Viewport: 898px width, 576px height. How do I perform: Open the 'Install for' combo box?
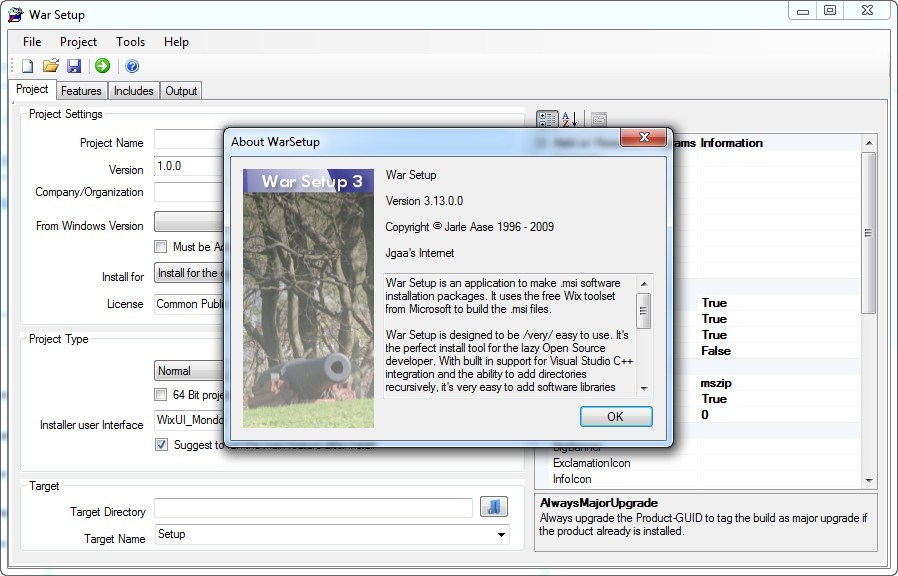(188, 274)
